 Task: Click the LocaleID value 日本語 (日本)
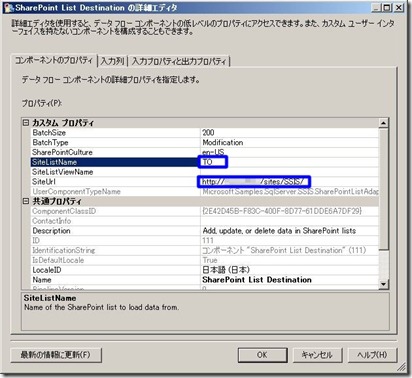[x=226, y=270]
